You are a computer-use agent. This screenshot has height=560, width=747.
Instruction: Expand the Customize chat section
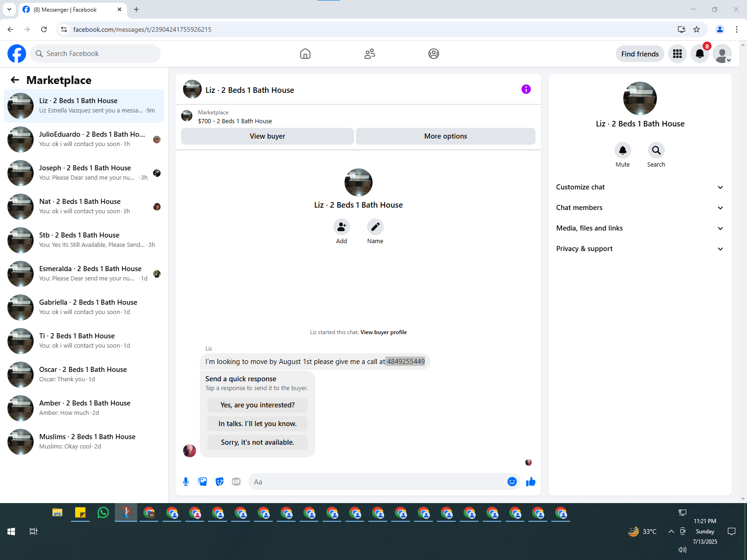coord(640,187)
